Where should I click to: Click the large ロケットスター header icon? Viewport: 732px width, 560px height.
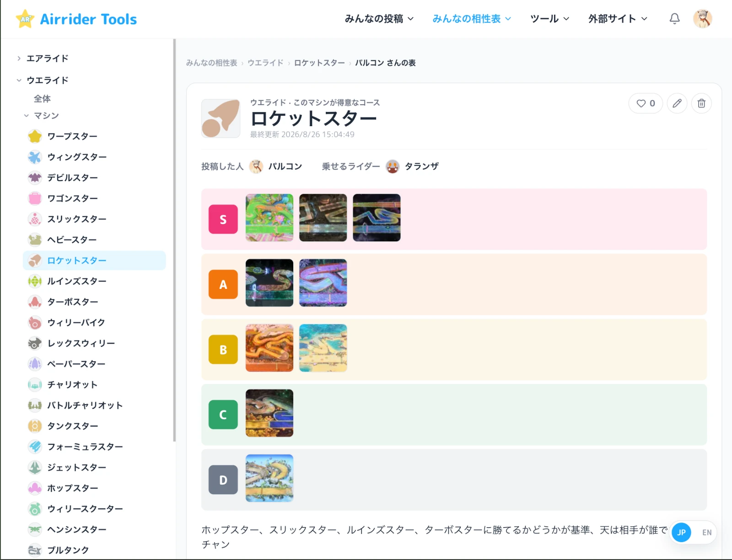pos(221,118)
